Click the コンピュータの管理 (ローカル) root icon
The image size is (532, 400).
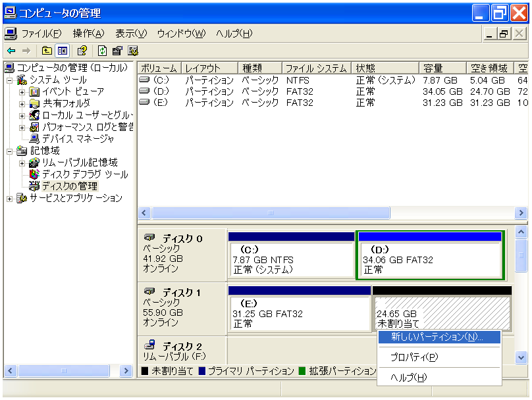(x=10, y=68)
